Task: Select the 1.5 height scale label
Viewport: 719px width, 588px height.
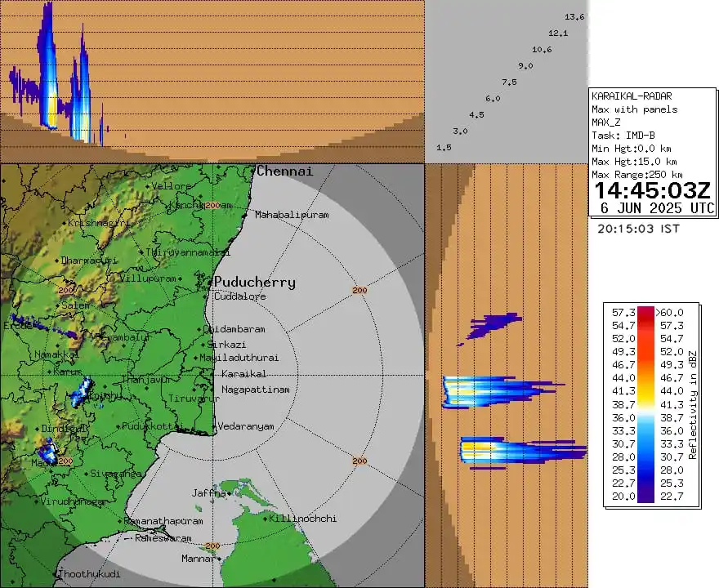Action: [x=444, y=148]
